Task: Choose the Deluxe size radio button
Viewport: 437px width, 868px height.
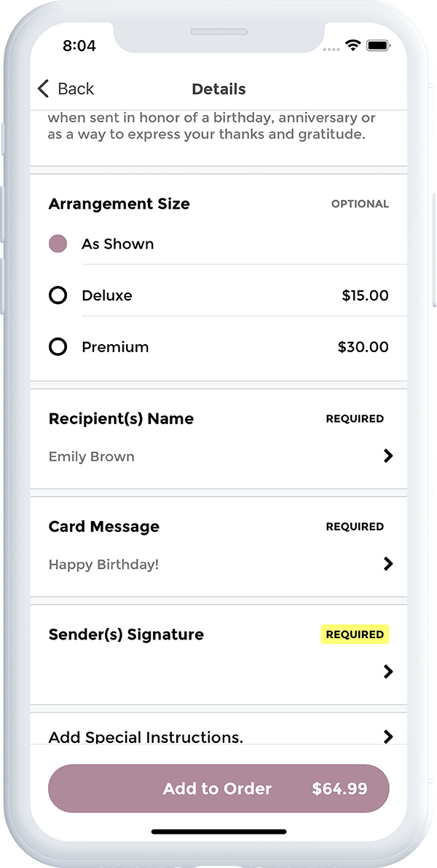Action: [x=58, y=295]
